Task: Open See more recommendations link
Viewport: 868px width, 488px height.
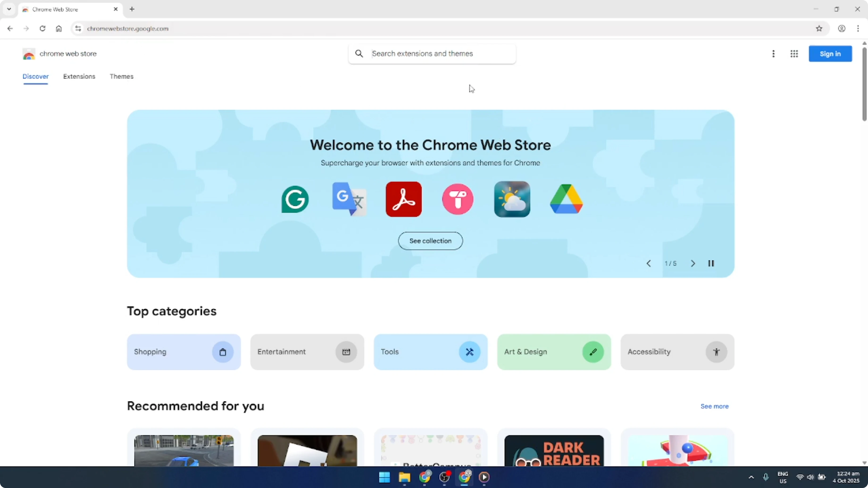Action: coord(714,406)
